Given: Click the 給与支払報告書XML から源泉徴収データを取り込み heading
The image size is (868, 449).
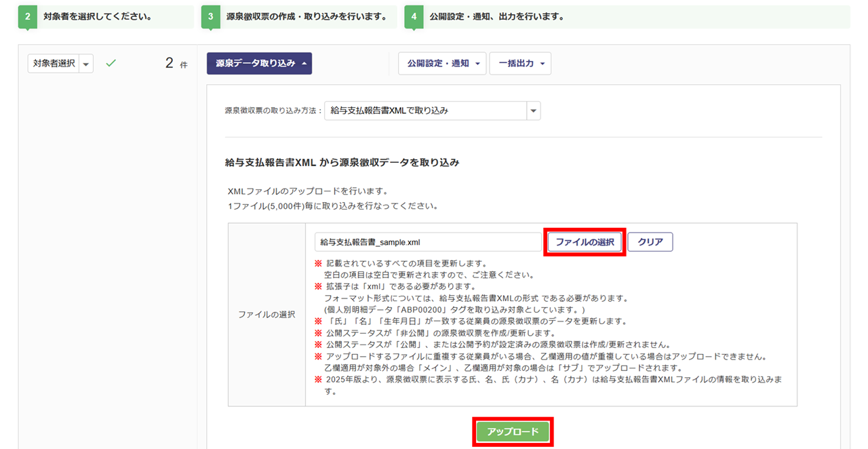Looking at the screenshot, I should [342, 163].
